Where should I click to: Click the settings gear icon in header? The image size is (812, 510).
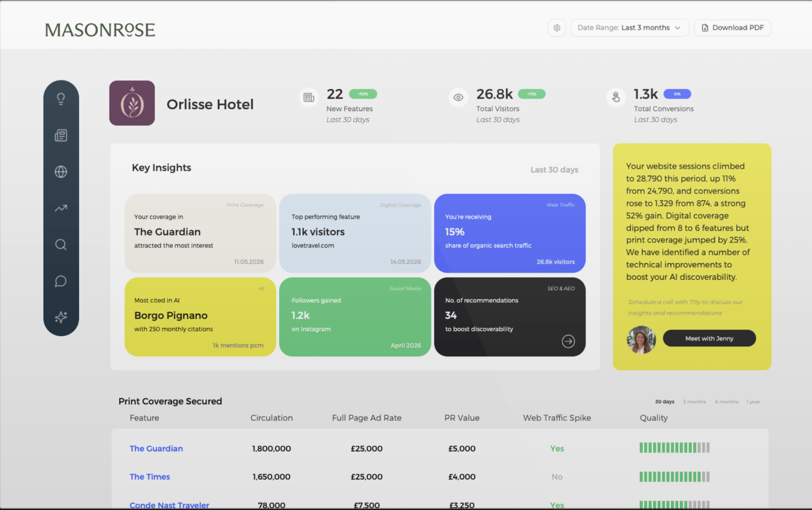[557, 27]
